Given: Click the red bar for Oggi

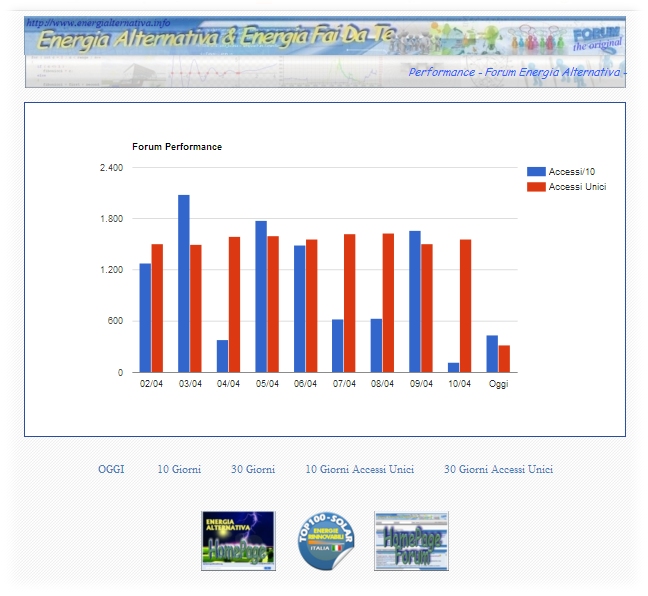Looking at the screenshot, I should (x=504, y=359).
